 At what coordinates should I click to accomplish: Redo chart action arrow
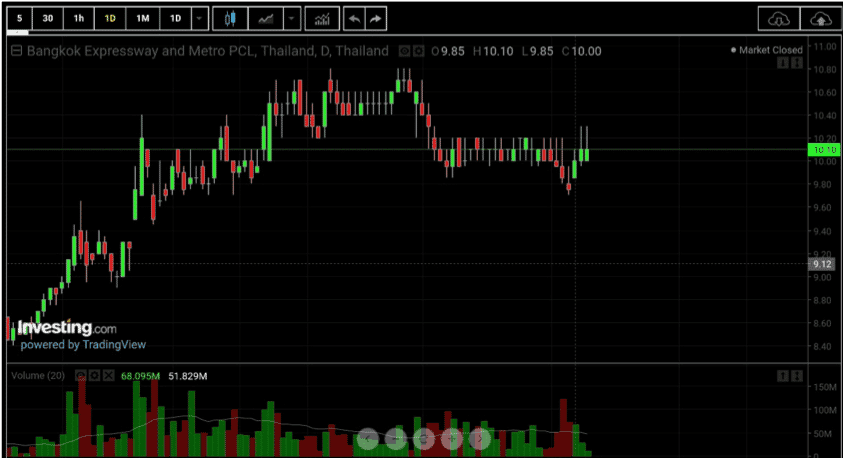(376, 19)
